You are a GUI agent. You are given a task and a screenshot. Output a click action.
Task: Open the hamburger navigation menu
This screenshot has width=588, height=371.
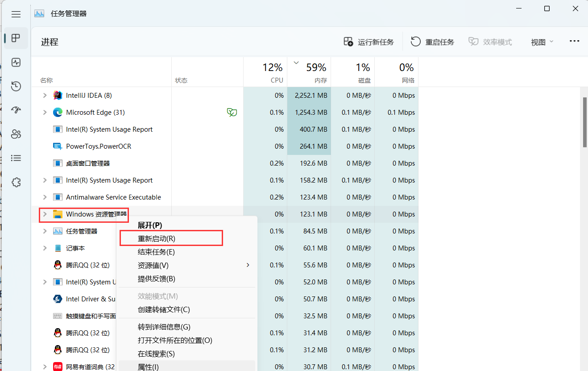pos(16,14)
